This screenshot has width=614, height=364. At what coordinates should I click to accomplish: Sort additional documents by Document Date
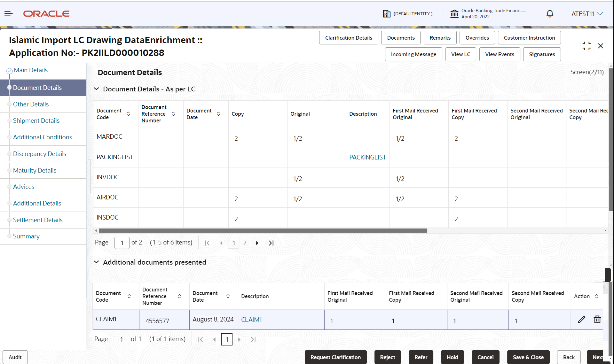pos(228,296)
